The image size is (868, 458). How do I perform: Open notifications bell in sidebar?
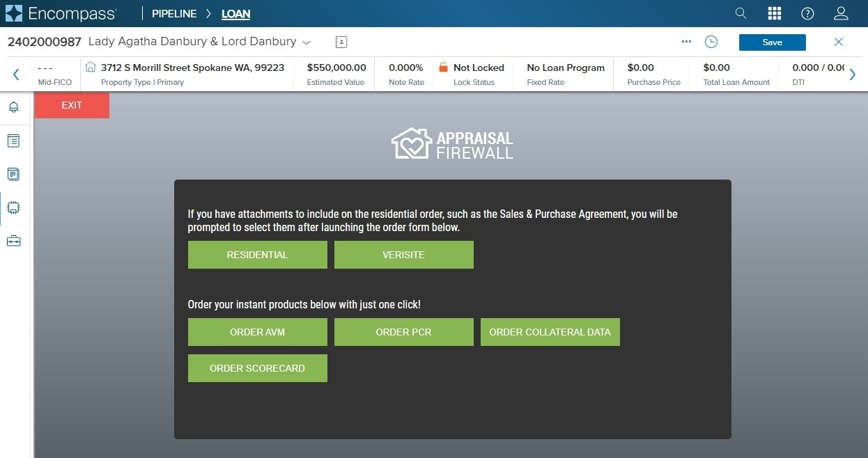[x=14, y=107]
